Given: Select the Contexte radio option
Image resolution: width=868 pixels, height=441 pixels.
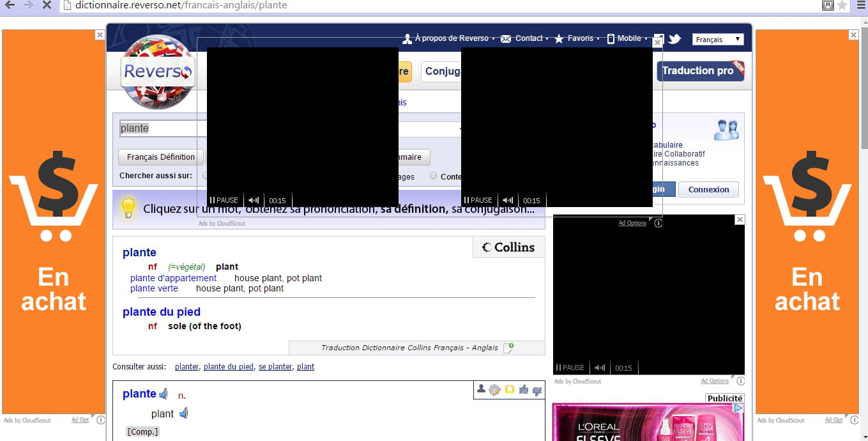Looking at the screenshot, I should (x=434, y=176).
